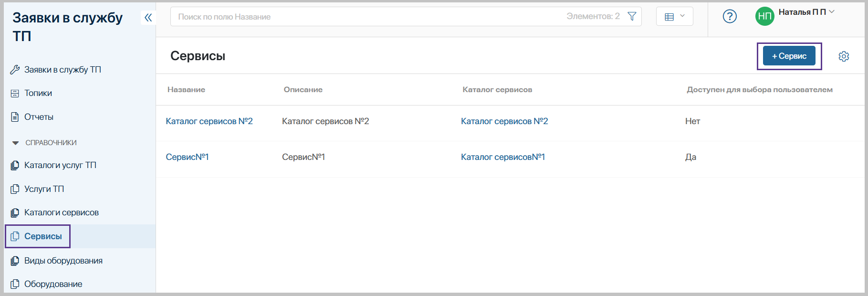Click wrench icon beside Заявки в службу ТП
The height and width of the screenshot is (296, 868).
15,70
